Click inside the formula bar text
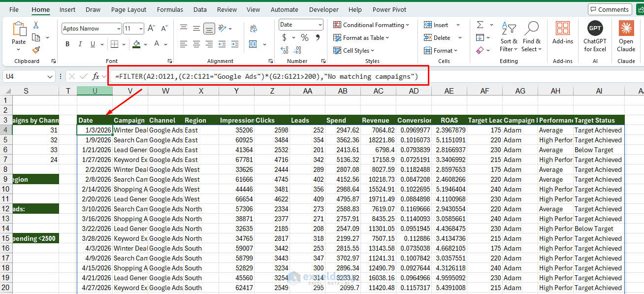Screen dimensions: 644x294 click(x=266, y=76)
